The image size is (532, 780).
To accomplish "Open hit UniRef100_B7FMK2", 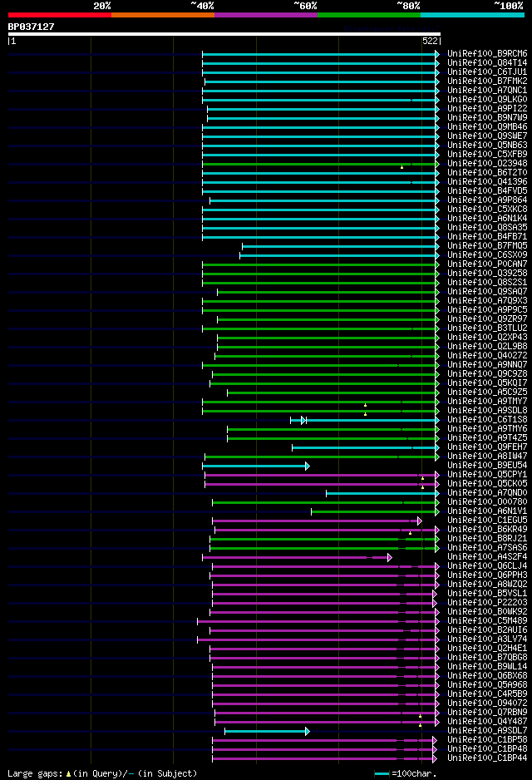I will point(487,81).
